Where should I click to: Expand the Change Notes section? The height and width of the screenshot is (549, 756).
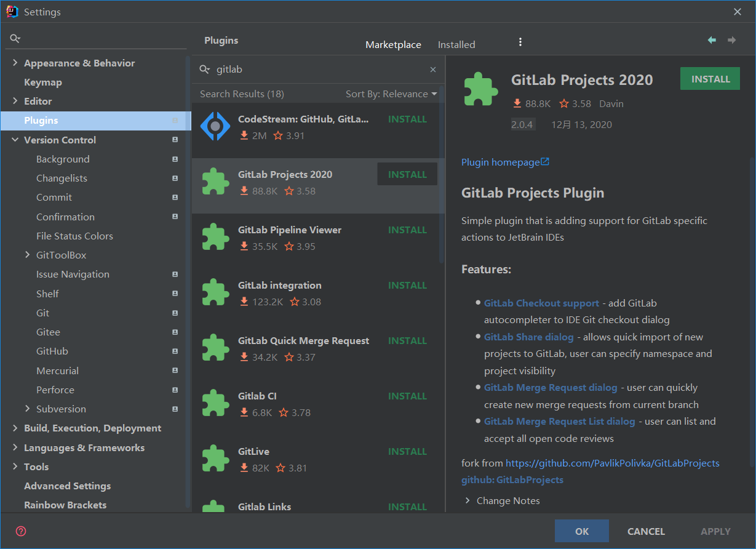pyautogui.click(x=468, y=500)
